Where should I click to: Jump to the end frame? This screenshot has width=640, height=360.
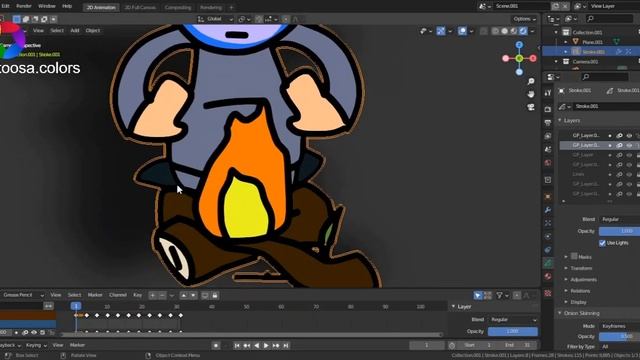click(x=286, y=345)
